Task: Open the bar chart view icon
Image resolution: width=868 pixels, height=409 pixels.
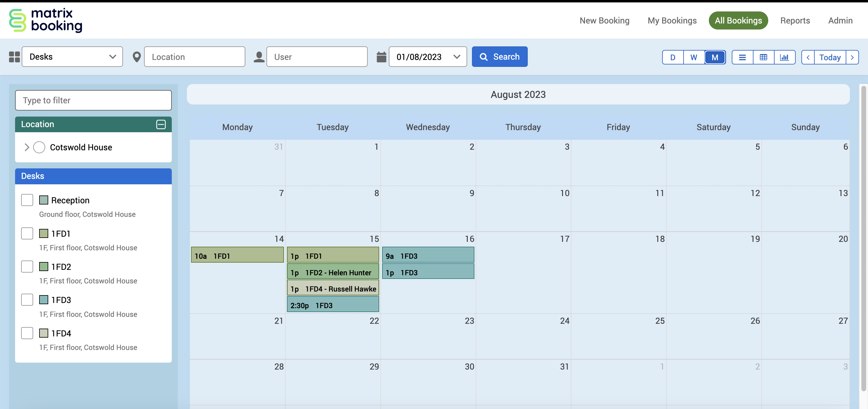Action: [784, 57]
